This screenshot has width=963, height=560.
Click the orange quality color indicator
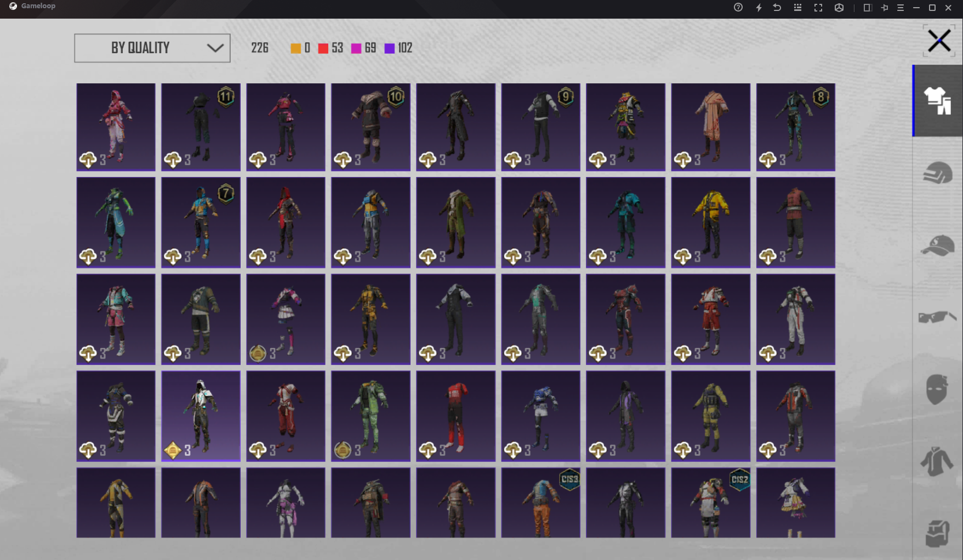coord(295,48)
